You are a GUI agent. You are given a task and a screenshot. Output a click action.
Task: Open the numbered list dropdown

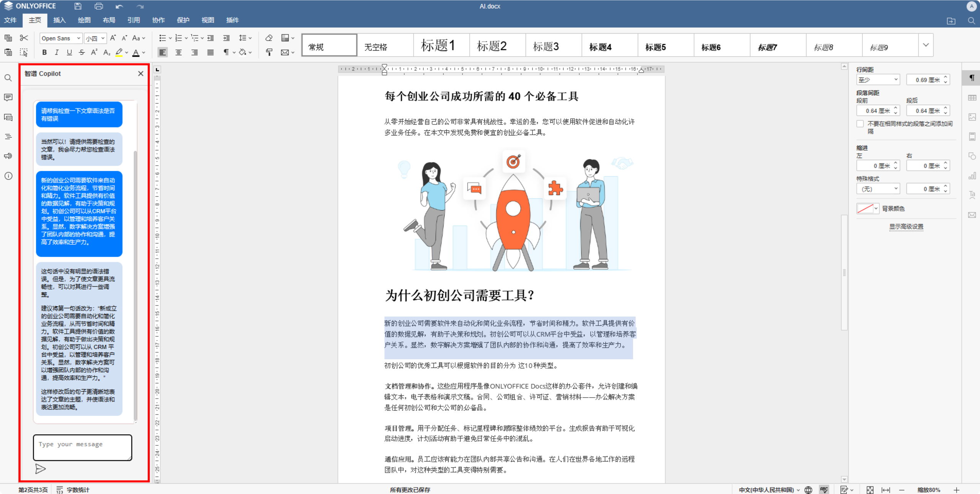186,38
